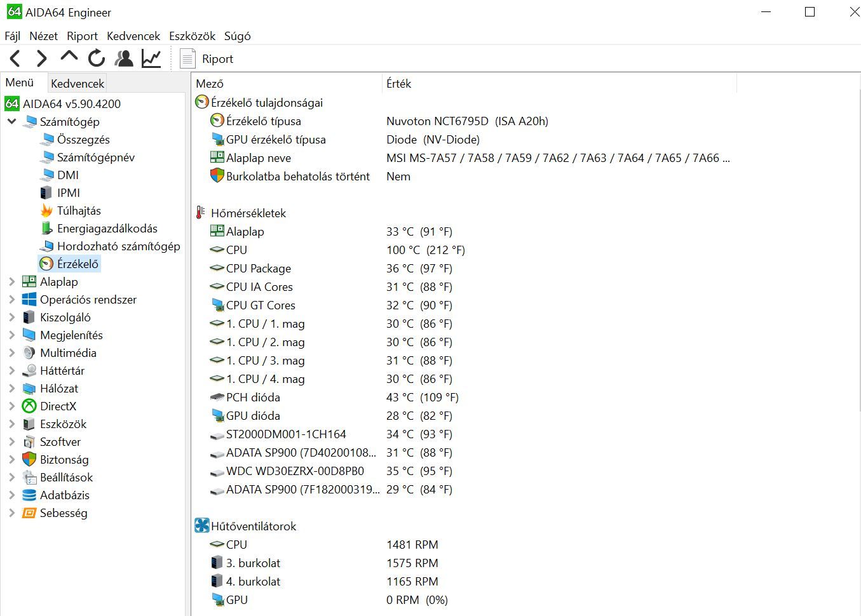
Task: Select the PCH dióda row
Action: click(464, 397)
